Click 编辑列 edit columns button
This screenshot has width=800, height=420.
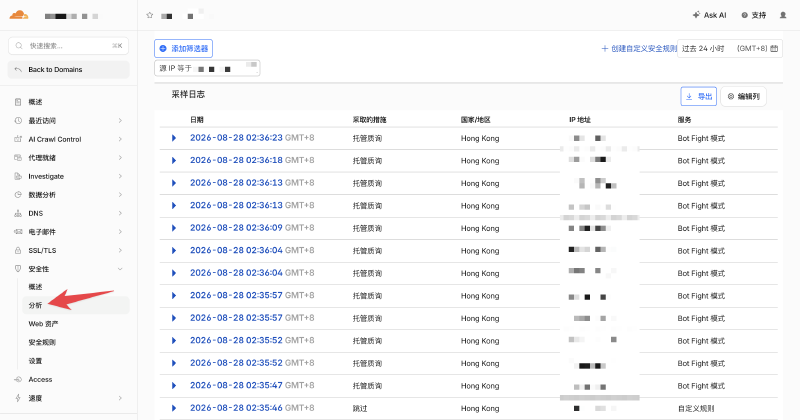[x=743, y=96]
